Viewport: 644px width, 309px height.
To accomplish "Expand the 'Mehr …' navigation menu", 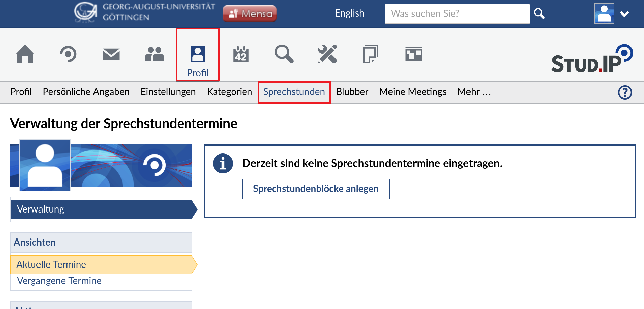I will pos(474,92).
